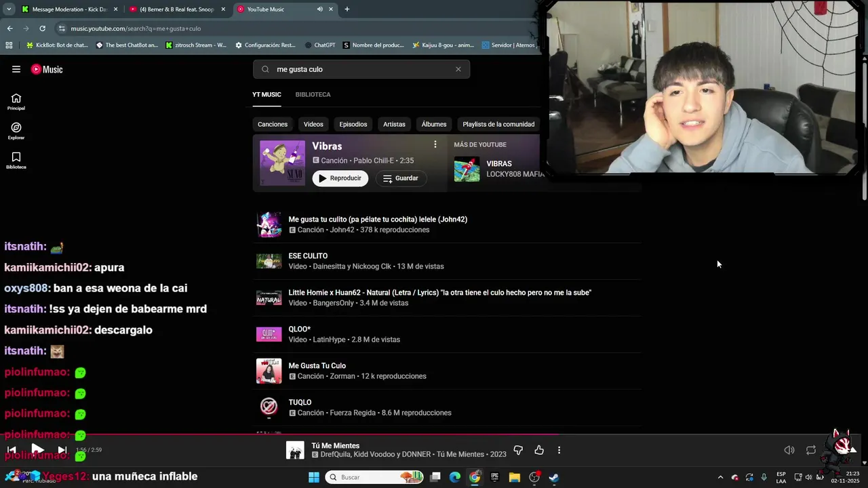Image resolution: width=868 pixels, height=488 pixels.
Task: Mute the YouTube Music tab audio
Action: click(x=320, y=9)
